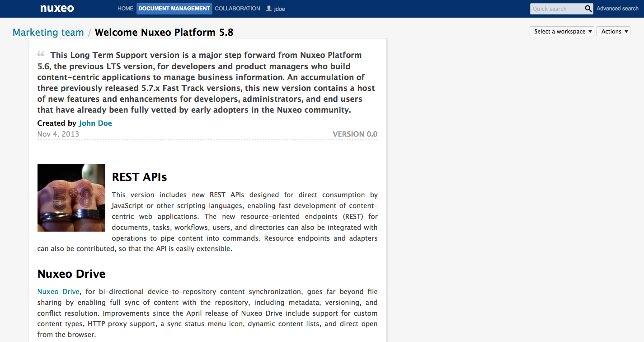The width and height of the screenshot is (644, 342).
Task: Open the Collaboration tab
Action: [237, 9]
